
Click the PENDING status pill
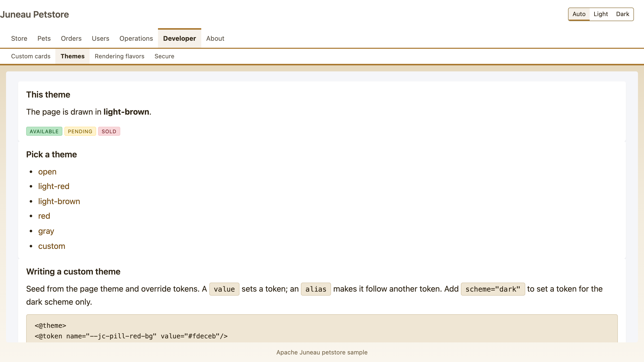[80, 131]
